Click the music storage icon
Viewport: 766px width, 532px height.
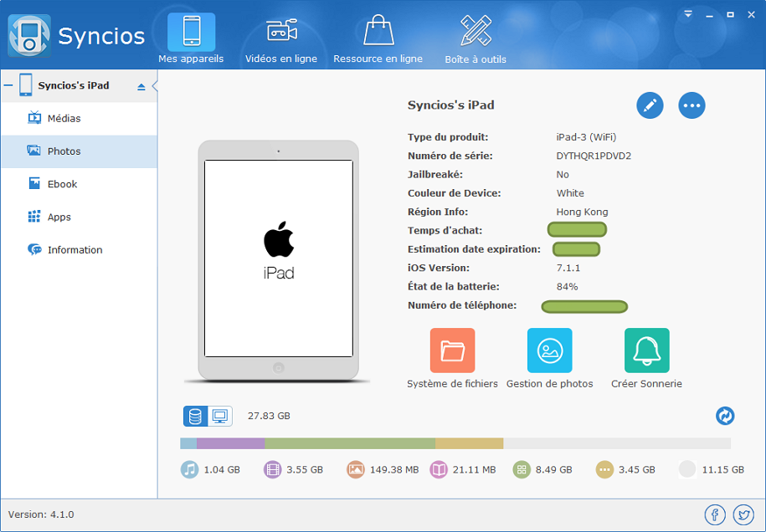[x=189, y=469]
